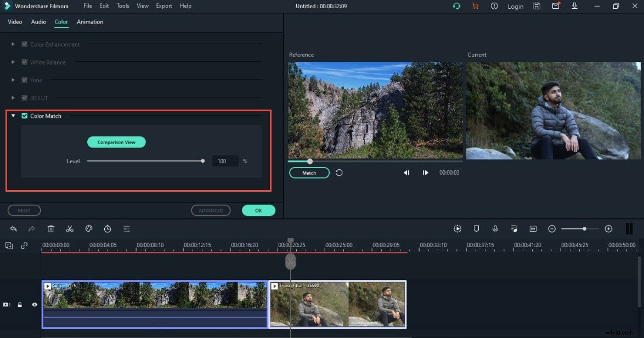Click the Render Preview icon

click(457, 228)
